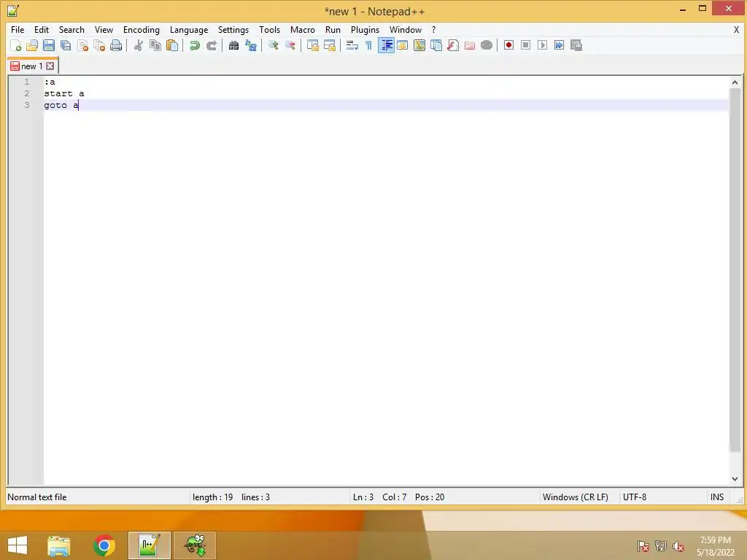Toggle the highlighted Indent Guide button
The image size is (747, 560).
point(386,45)
